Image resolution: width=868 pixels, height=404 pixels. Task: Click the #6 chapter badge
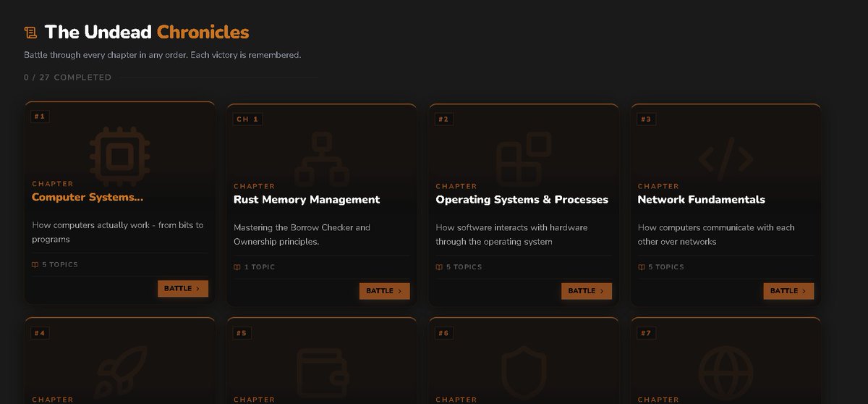click(444, 333)
